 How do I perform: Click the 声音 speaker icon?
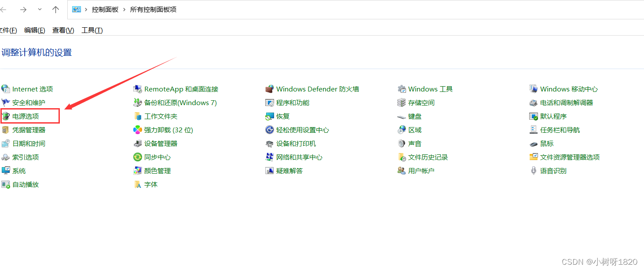(x=402, y=143)
